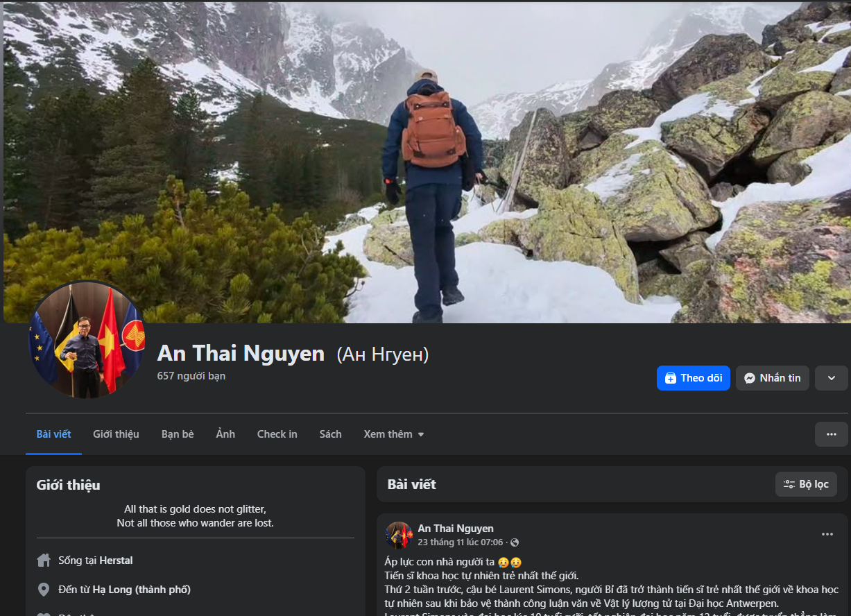Viewport: 851px width, 616px height.
Task: Open the post timestamp 23 tháng 11 lúc 07:06
Action: click(x=461, y=542)
